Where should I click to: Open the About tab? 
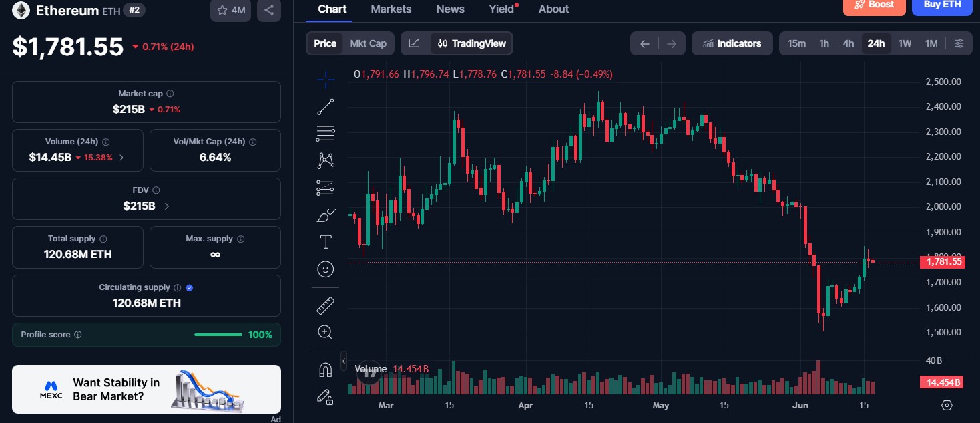tap(554, 9)
